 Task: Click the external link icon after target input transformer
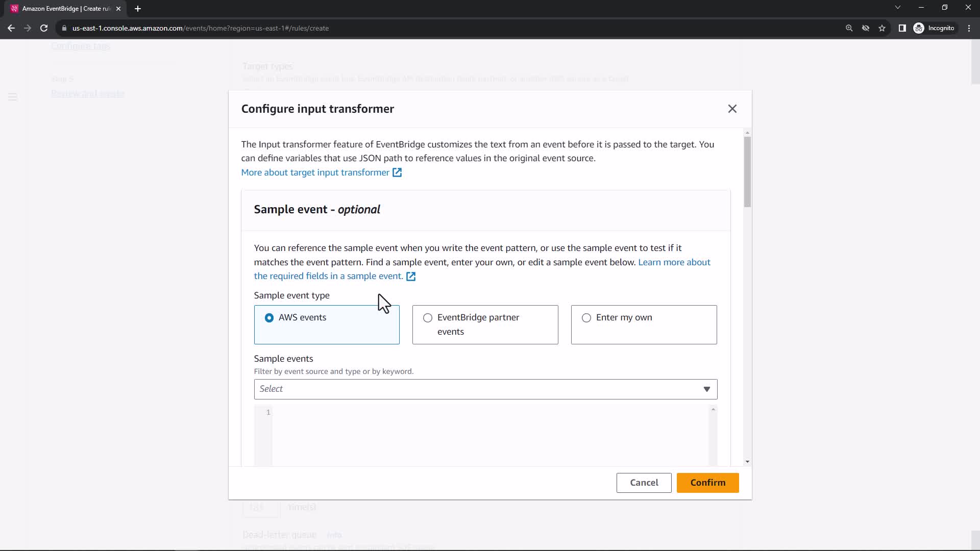click(397, 172)
